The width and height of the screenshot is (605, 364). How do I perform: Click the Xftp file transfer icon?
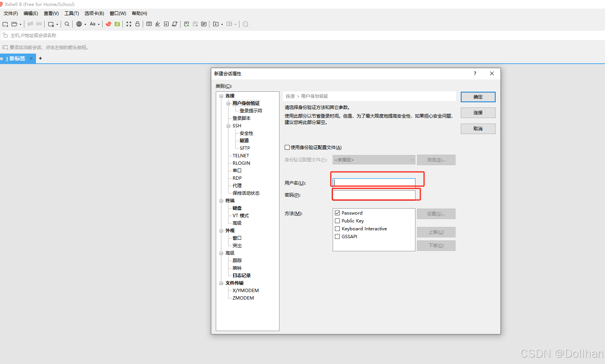pos(117,24)
